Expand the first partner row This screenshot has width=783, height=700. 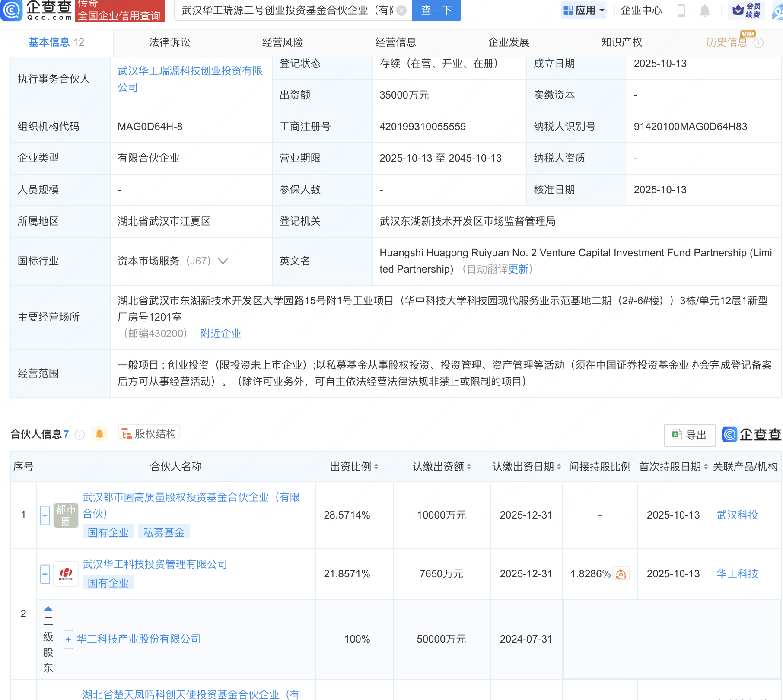[x=45, y=515]
